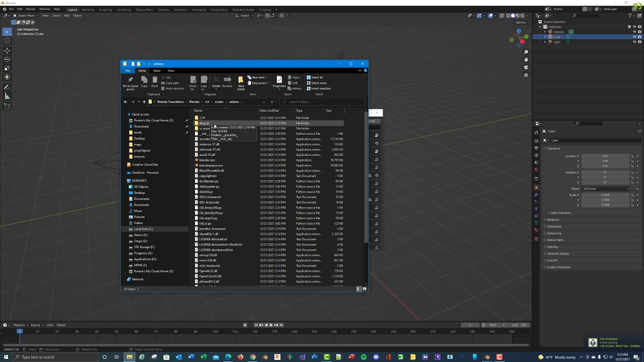Switch perspective/orthographic grid icon in viewport

point(526,75)
